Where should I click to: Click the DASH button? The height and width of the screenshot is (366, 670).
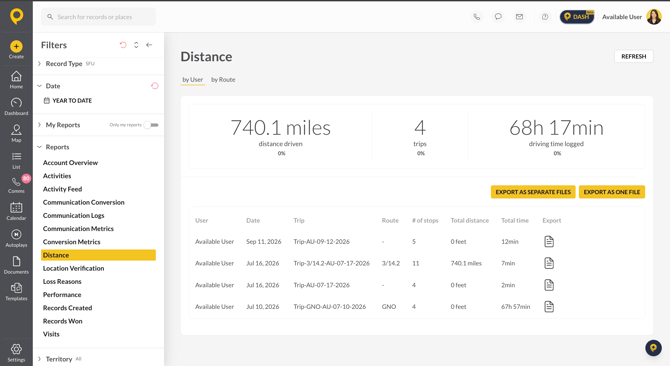tap(577, 17)
